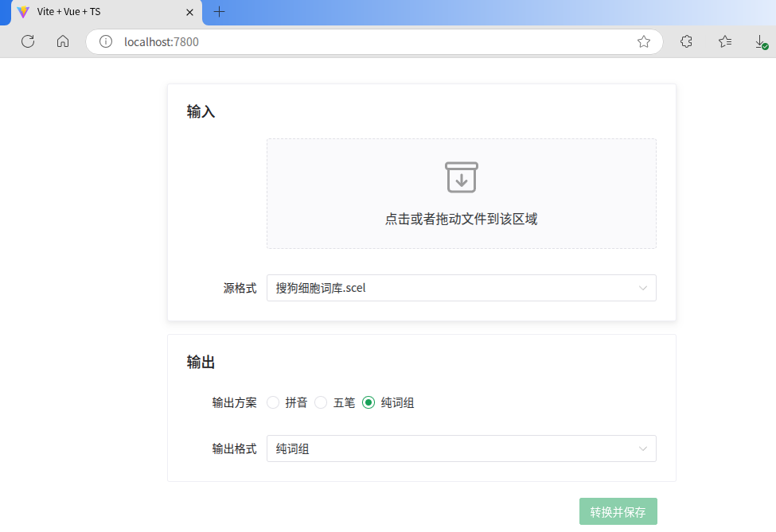Click the upload archive box icon
776x532 pixels.
pos(462,177)
